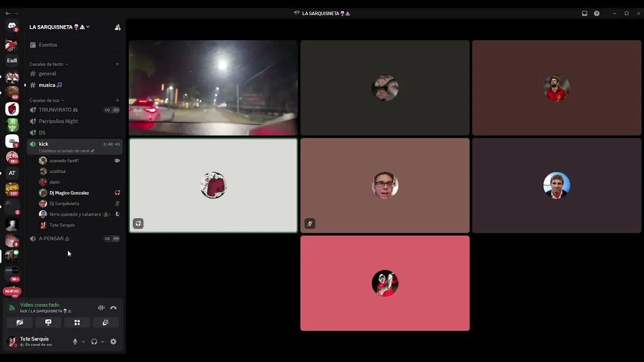
Task: Focus the dark purple tile with gray-haired avatar
Action: click(x=556, y=186)
